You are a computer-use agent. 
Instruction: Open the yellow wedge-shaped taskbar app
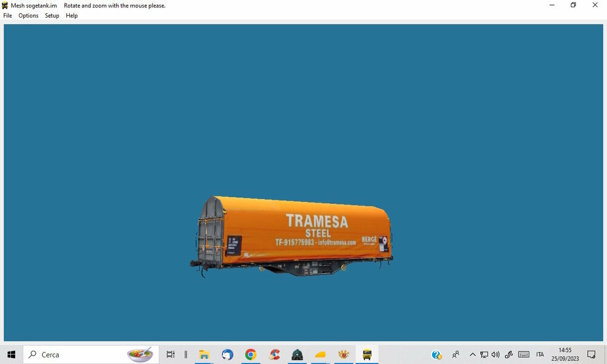pos(320,354)
